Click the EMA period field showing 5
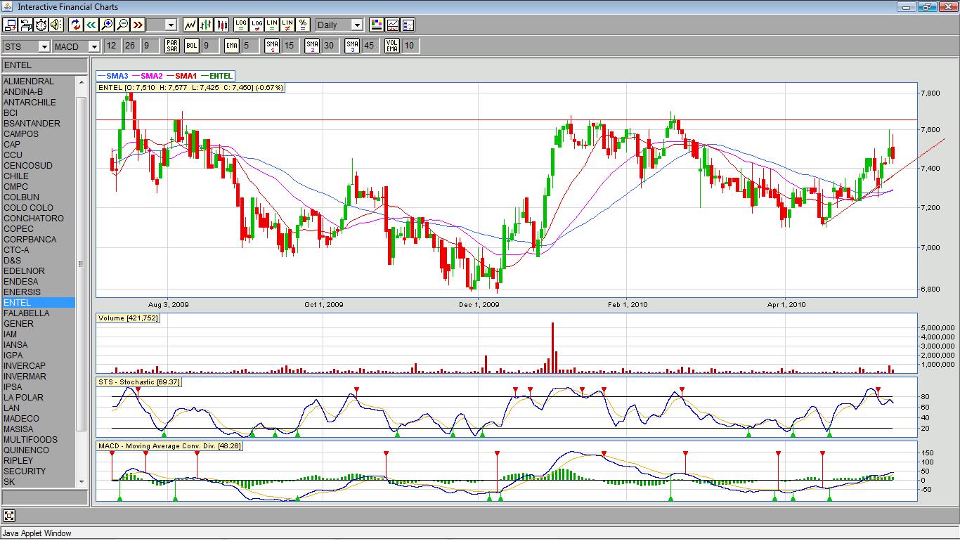This screenshot has width=960, height=560. pos(249,46)
